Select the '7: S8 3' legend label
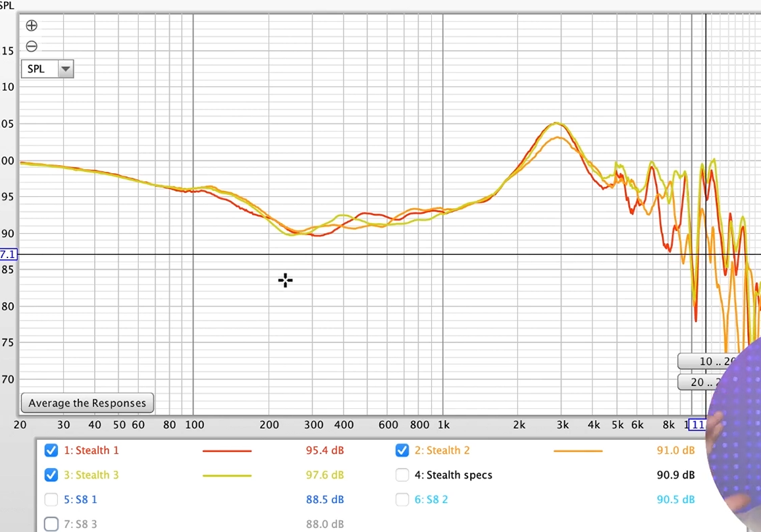Viewport: 761px width, 532px height. tap(80, 524)
